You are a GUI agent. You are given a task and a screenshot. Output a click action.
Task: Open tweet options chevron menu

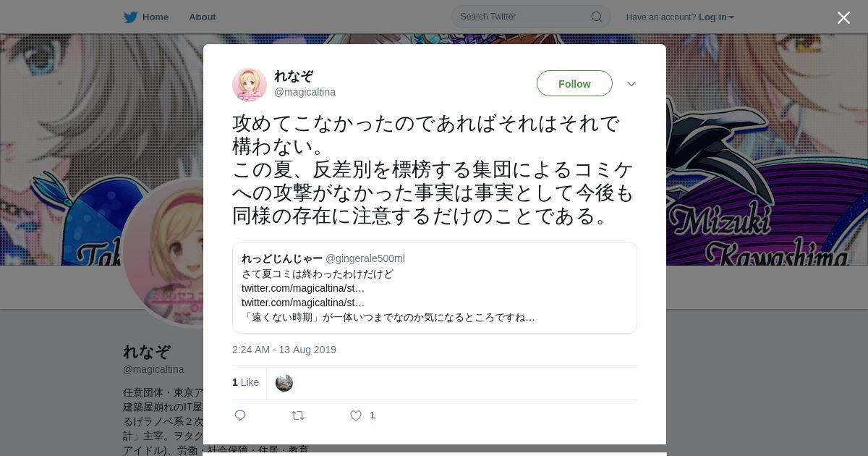pos(631,84)
